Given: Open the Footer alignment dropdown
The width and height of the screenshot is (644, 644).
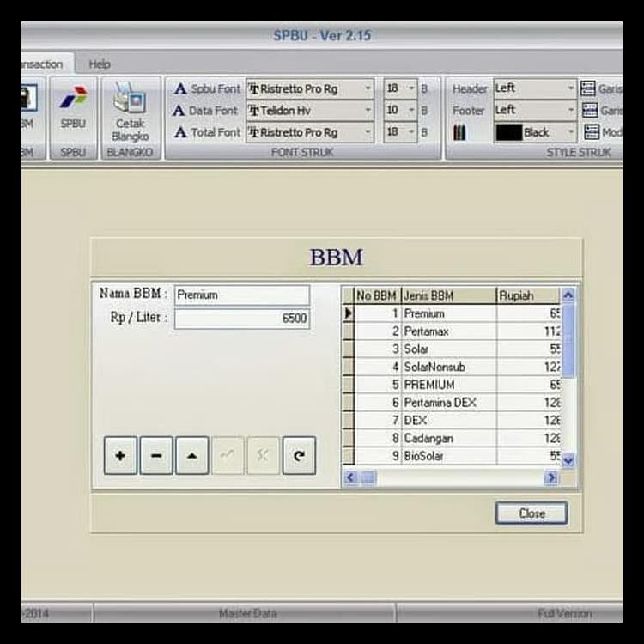Looking at the screenshot, I should 571,110.
